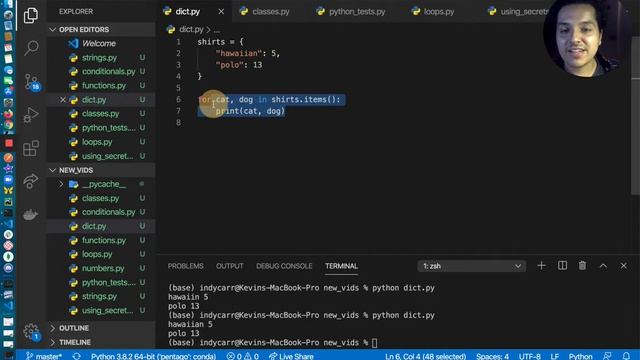Go to line via Ln 6, Col 4
Screen dimensions: 640x360
[x=425, y=356]
